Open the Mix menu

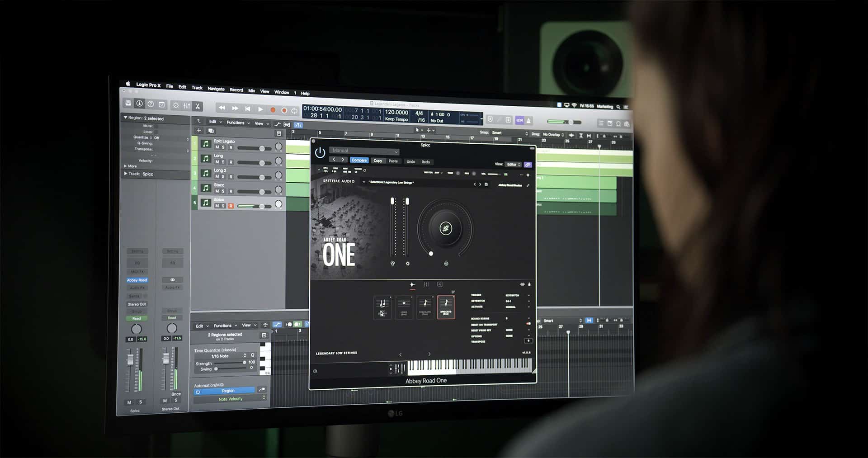(252, 91)
